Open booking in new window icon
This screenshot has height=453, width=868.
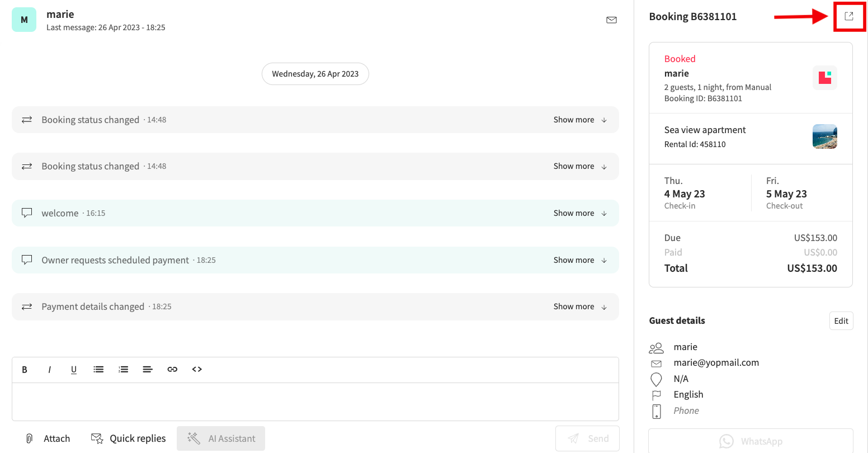848,16
